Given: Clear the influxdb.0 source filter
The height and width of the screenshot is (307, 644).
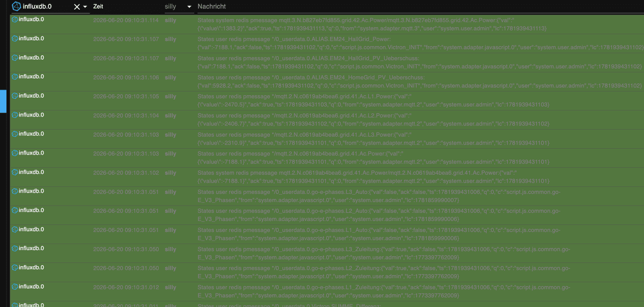Looking at the screenshot, I should pos(77,6).
